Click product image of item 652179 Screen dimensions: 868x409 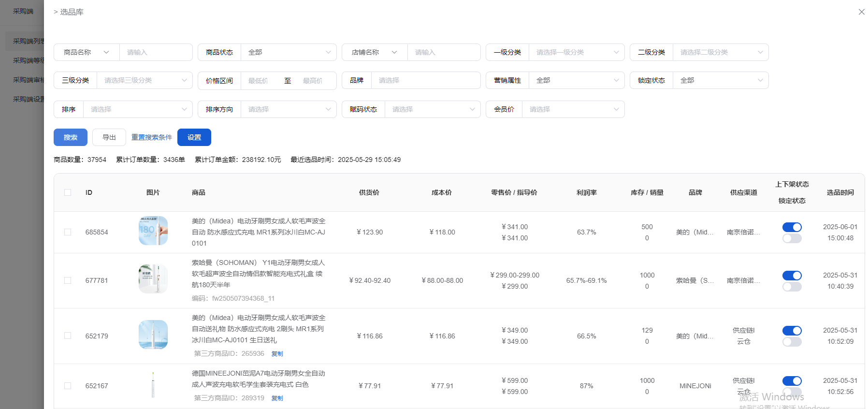(x=153, y=335)
